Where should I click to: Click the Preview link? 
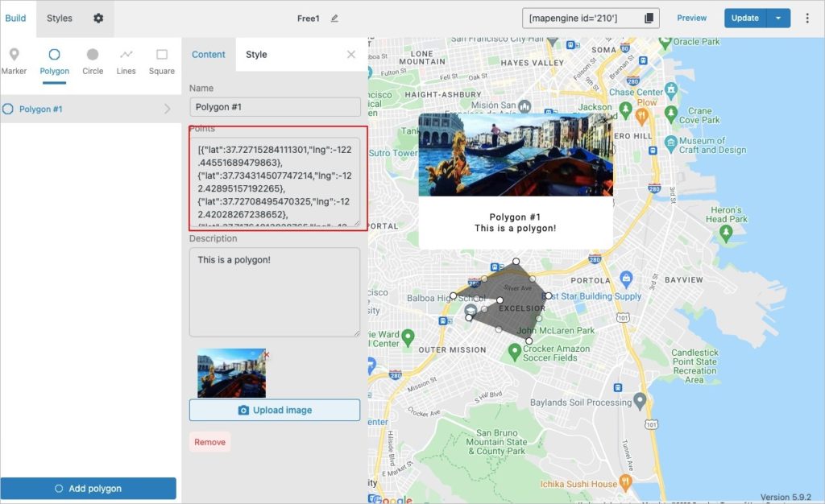691,18
